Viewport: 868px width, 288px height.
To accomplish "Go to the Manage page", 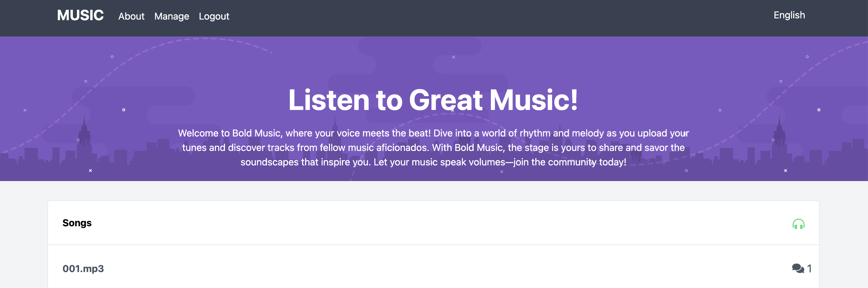I will pos(171,16).
